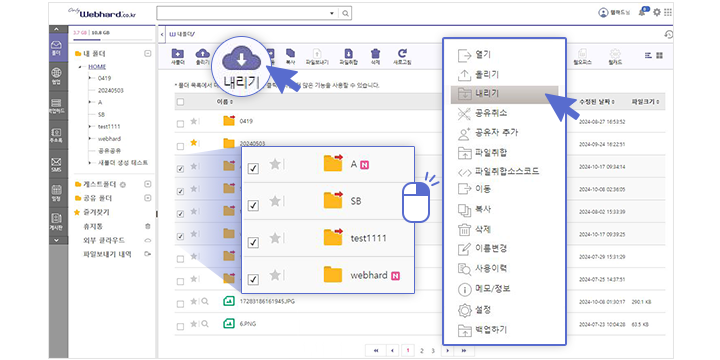The height and width of the screenshot is (360, 720).
Task: Click the next page arrow button
Action: pos(447,350)
